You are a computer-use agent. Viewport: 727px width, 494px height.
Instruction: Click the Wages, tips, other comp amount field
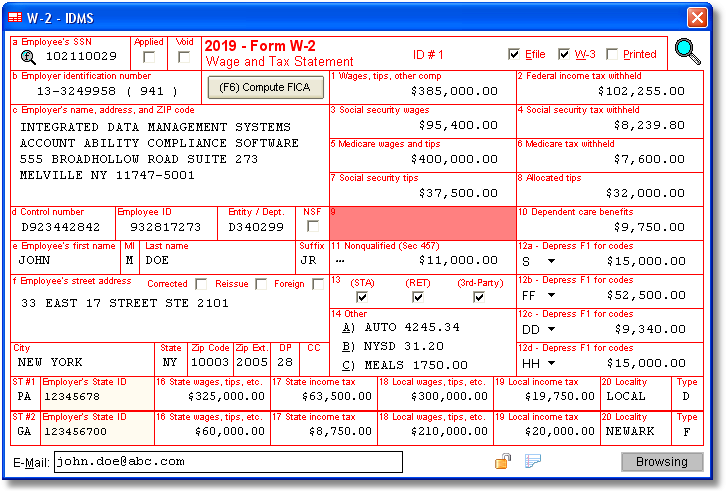click(422, 91)
